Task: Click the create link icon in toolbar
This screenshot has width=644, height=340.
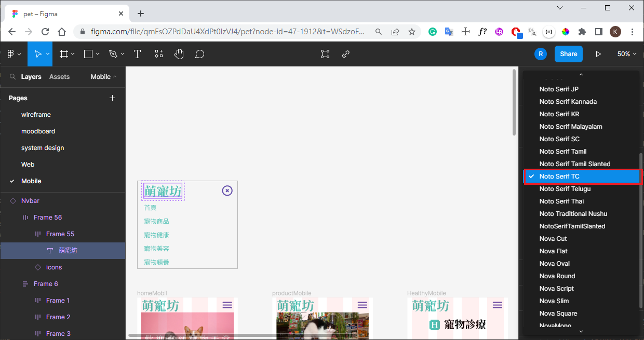Action: (346, 54)
